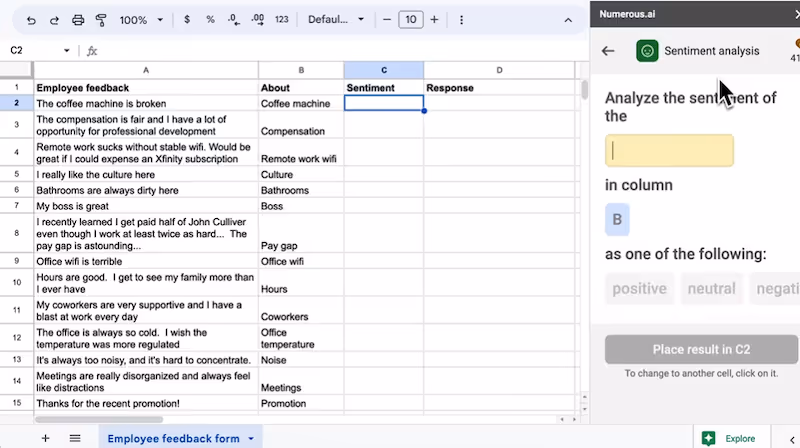Open the 123 number formats menu

pyautogui.click(x=282, y=19)
